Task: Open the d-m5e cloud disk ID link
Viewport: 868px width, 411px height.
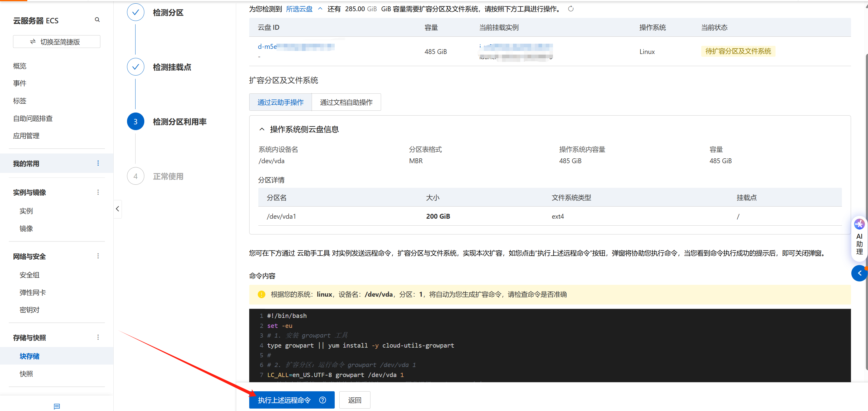Action: click(296, 46)
